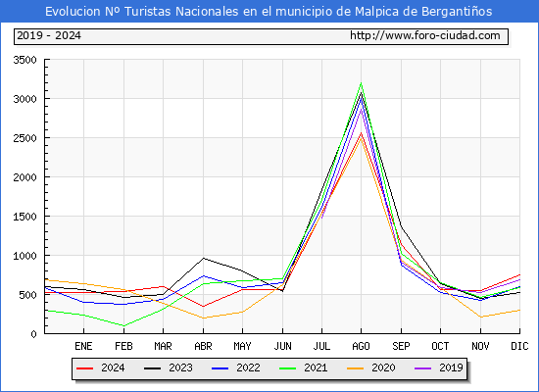This screenshot has width=539, height=392.
Task: Open the http://www.foro-ciudad.com link text
Action: coord(425,35)
